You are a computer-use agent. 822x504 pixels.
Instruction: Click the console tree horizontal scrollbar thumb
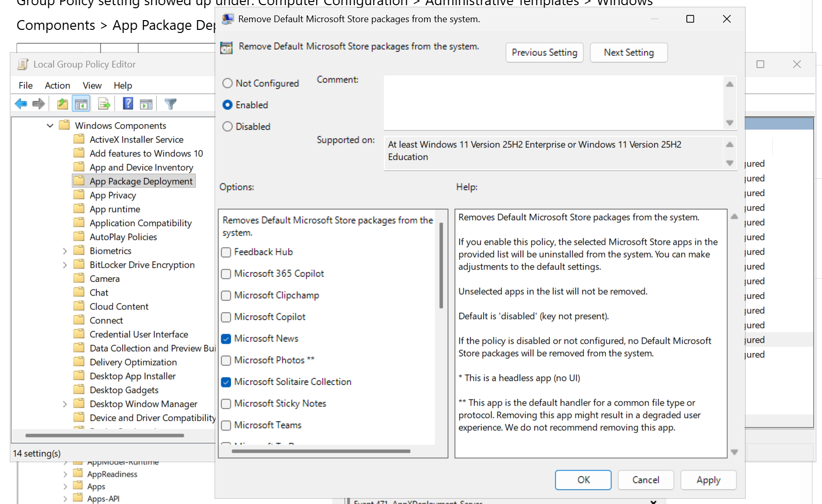[105, 435]
